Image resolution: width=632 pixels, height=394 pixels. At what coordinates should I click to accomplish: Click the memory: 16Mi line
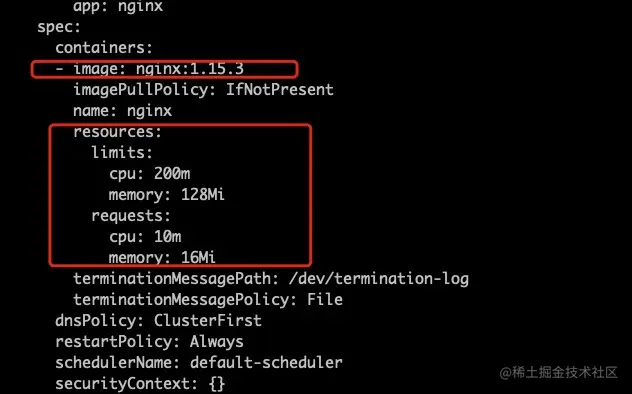point(162,257)
